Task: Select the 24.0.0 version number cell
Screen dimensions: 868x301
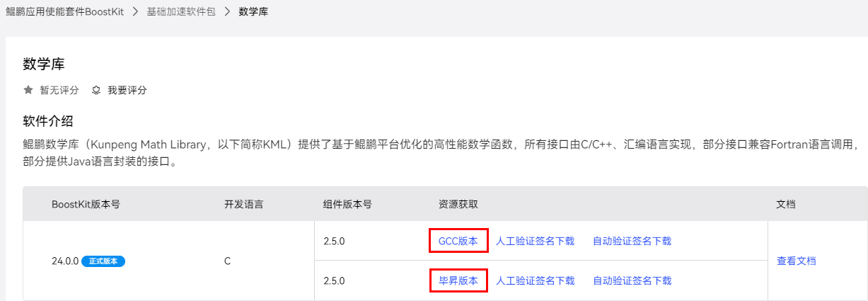Action: (x=65, y=261)
